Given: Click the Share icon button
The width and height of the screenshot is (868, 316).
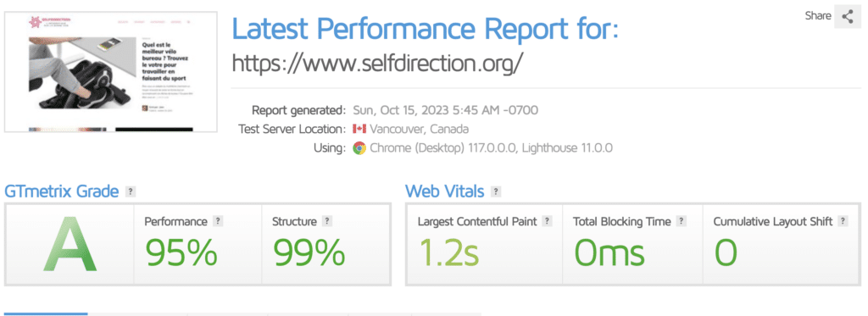Looking at the screenshot, I should [x=848, y=16].
